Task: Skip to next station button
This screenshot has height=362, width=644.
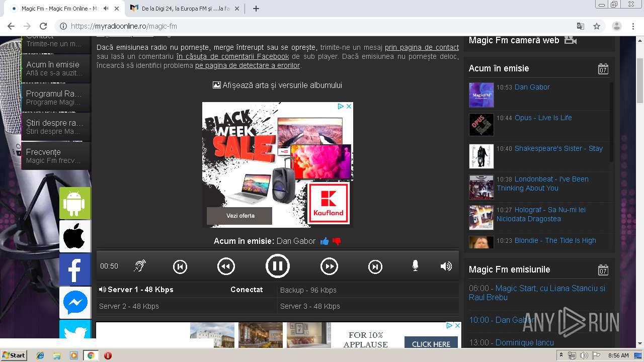Action: point(375,266)
